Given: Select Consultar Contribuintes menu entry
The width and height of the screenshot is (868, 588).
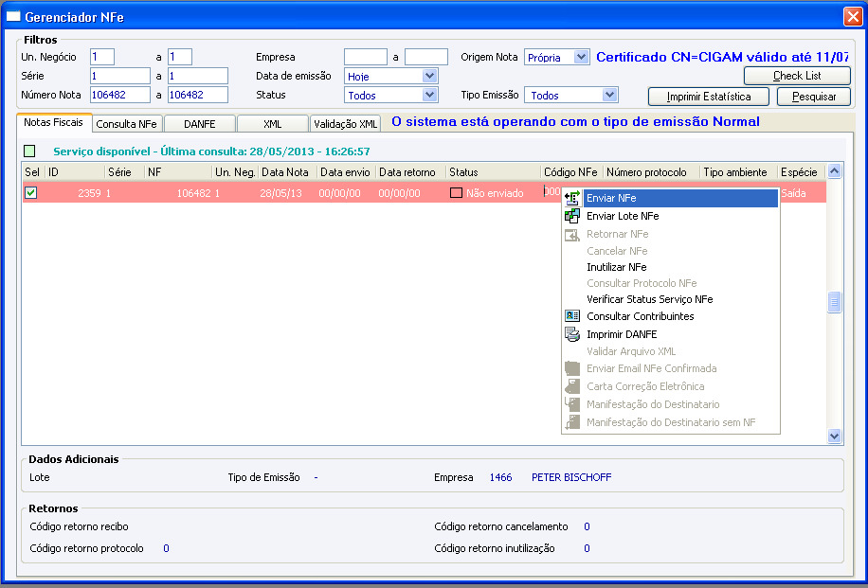Looking at the screenshot, I should (670, 316).
